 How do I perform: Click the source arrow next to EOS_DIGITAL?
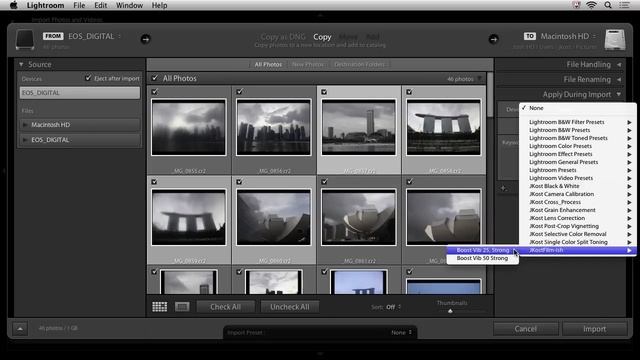click(x=145, y=39)
